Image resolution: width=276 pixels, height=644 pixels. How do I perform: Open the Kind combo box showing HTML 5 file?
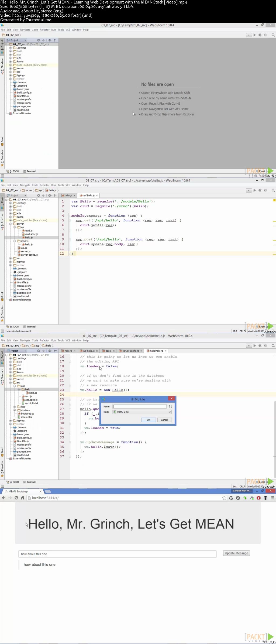pos(142,412)
